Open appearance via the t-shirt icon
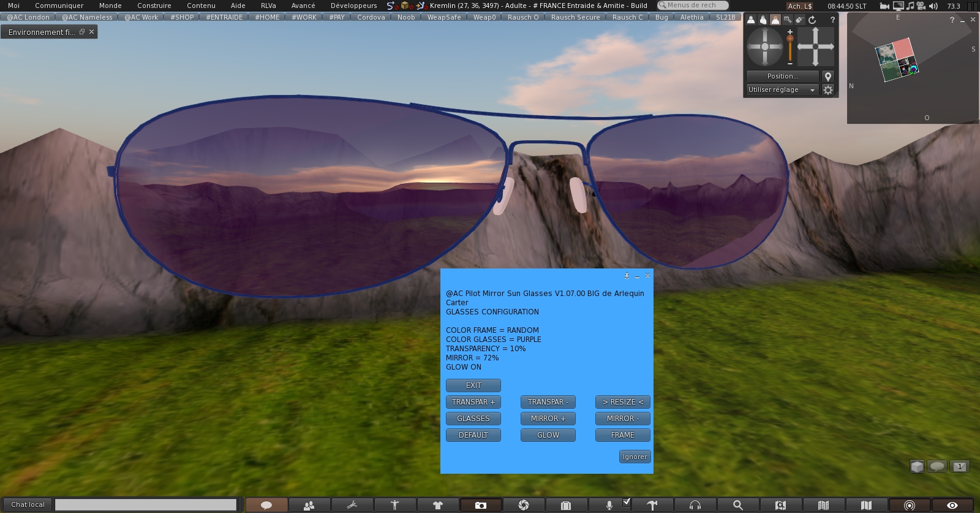 pos(437,505)
